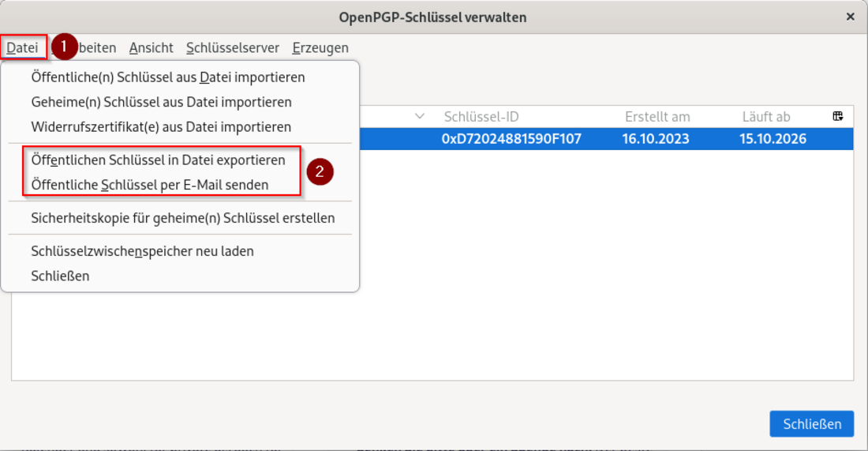This screenshot has width=868, height=451.
Task: Choose Öffentliche Schlüssel per E-Mail senden
Action: point(180,185)
